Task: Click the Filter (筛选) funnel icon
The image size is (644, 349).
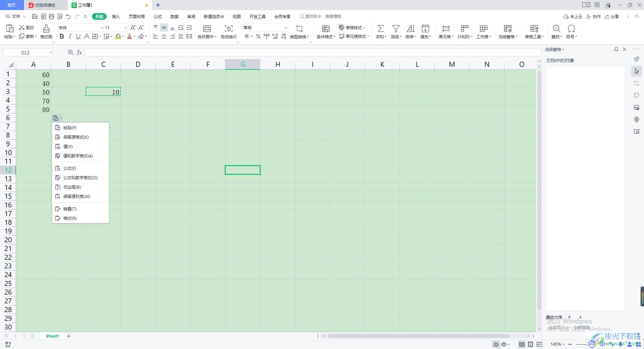Action: [x=396, y=28]
